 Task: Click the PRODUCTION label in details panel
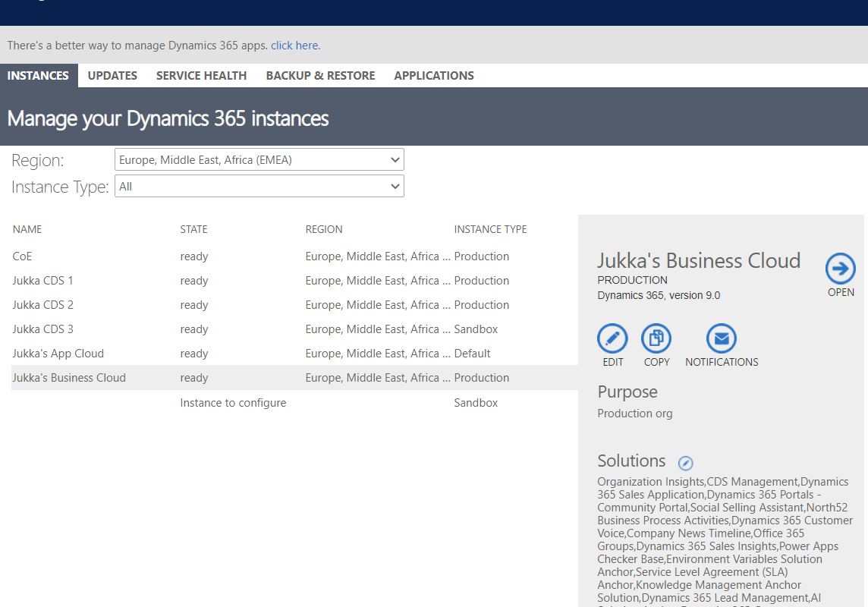(632, 280)
